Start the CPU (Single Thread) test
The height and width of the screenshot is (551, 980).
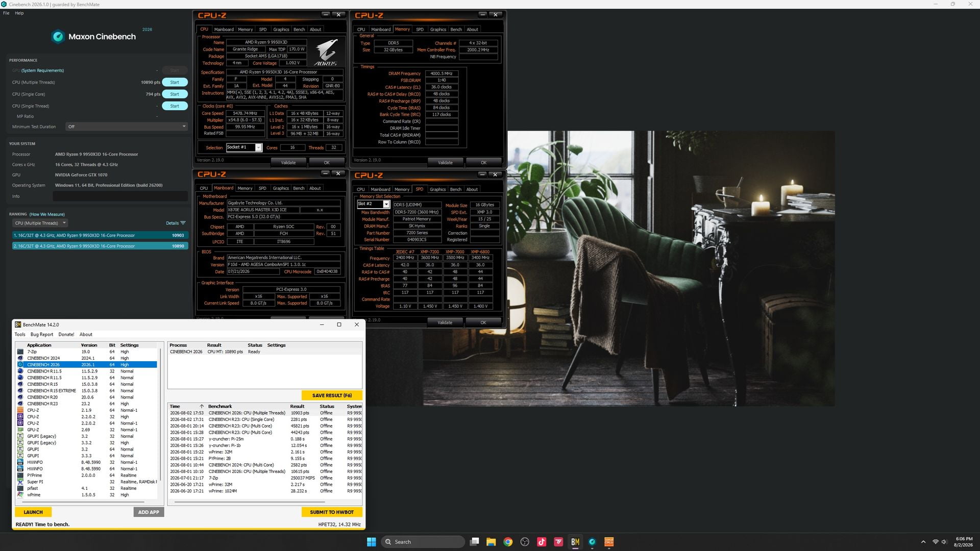[x=175, y=106]
